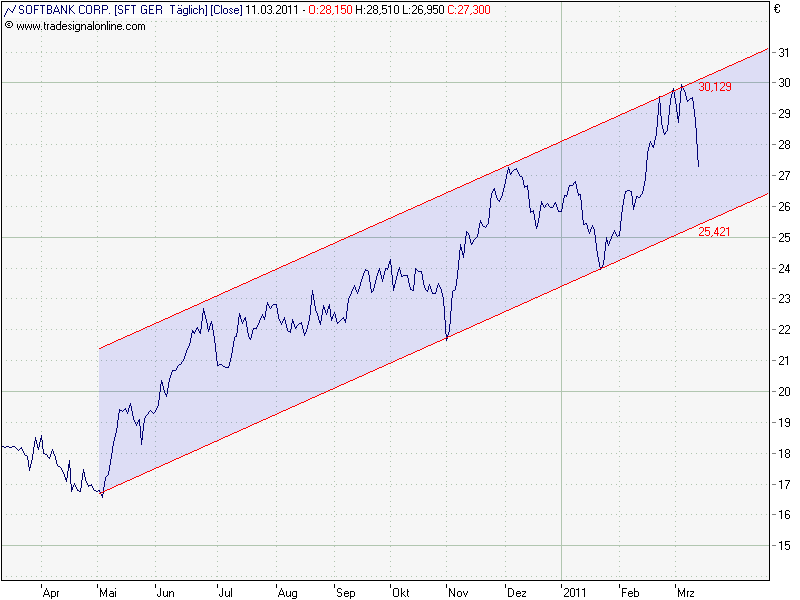The image size is (800, 600).
Task: Click the 25 price axis label
Action: click(784, 237)
